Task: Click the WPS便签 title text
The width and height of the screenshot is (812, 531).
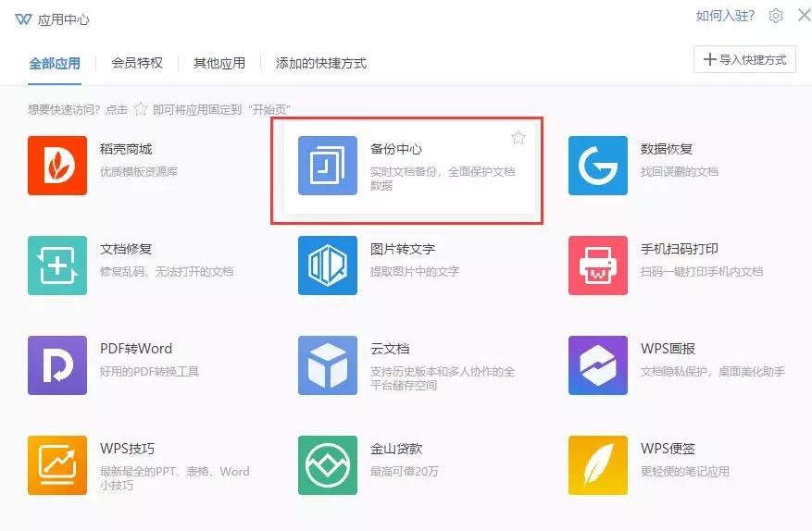Action: tap(668, 449)
